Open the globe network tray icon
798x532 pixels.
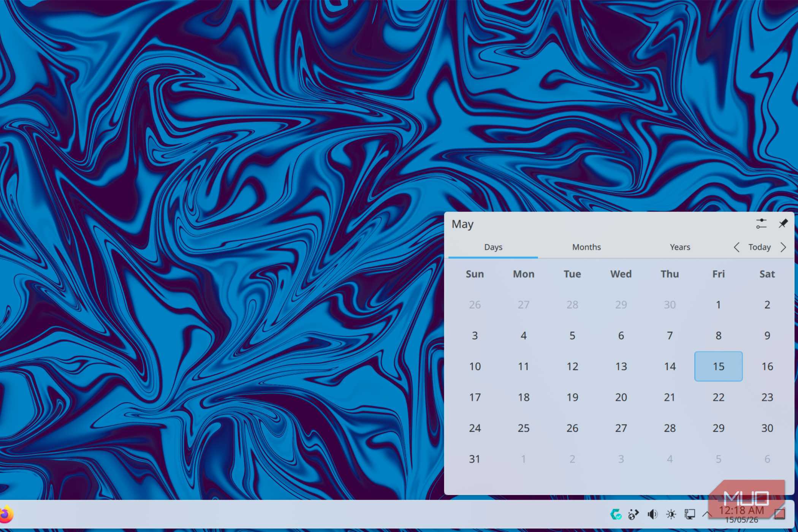tap(633, 515)
